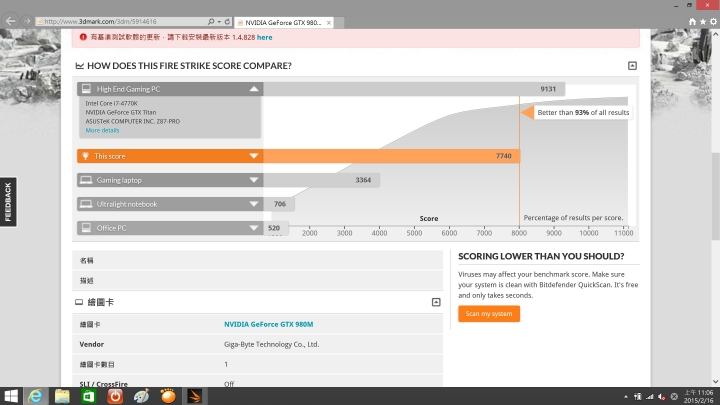The height and width of the screenshot is (405, 720).
Task: Refresh the page with reload icon
Action: pos(227,22)
